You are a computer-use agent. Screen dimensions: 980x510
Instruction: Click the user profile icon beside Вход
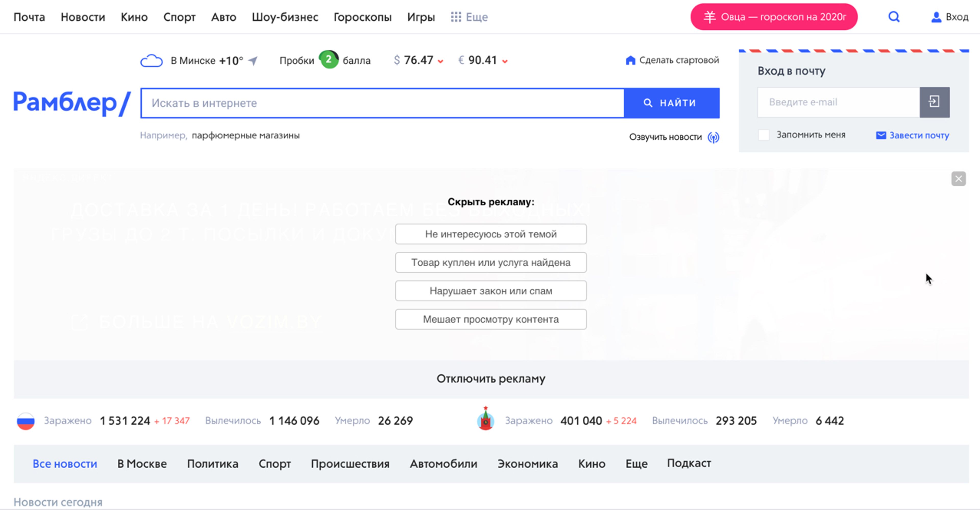click(936, 17)
